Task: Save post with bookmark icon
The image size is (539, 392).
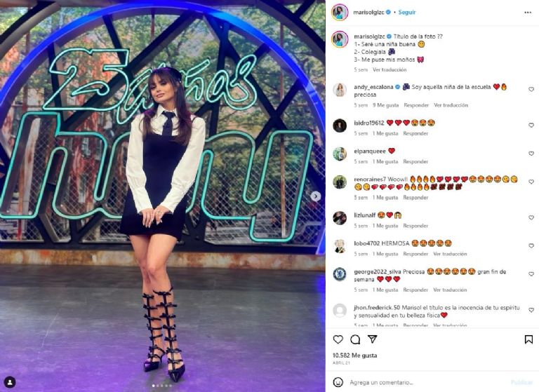Action: click(x=528, y=339)
